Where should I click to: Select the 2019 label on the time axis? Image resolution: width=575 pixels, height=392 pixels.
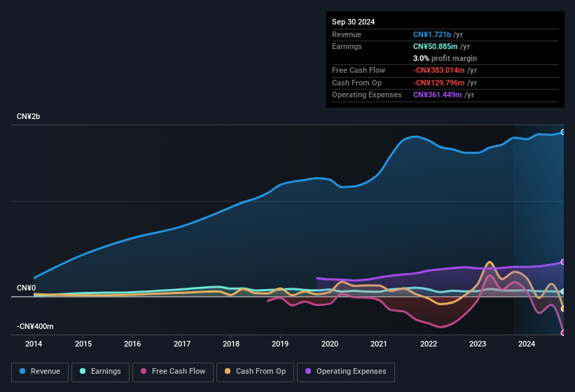[280, 344]
